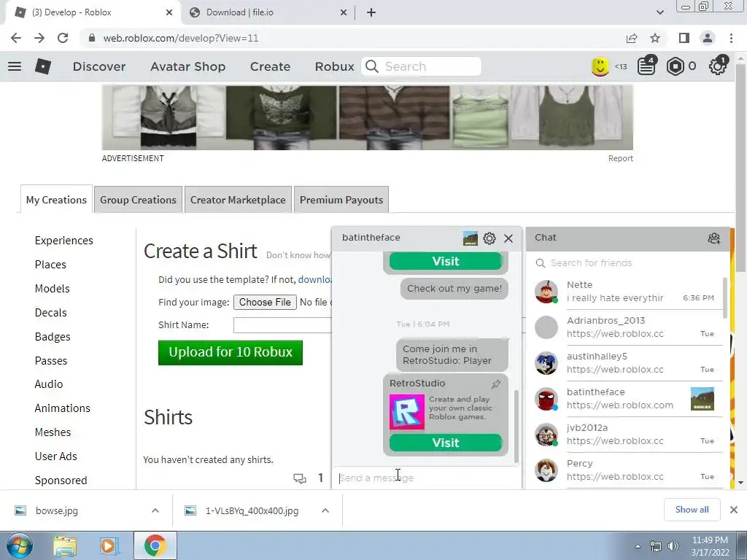Click the Send a message field
The width and height of the screenshot is (747, 560).
coord(426,478)
